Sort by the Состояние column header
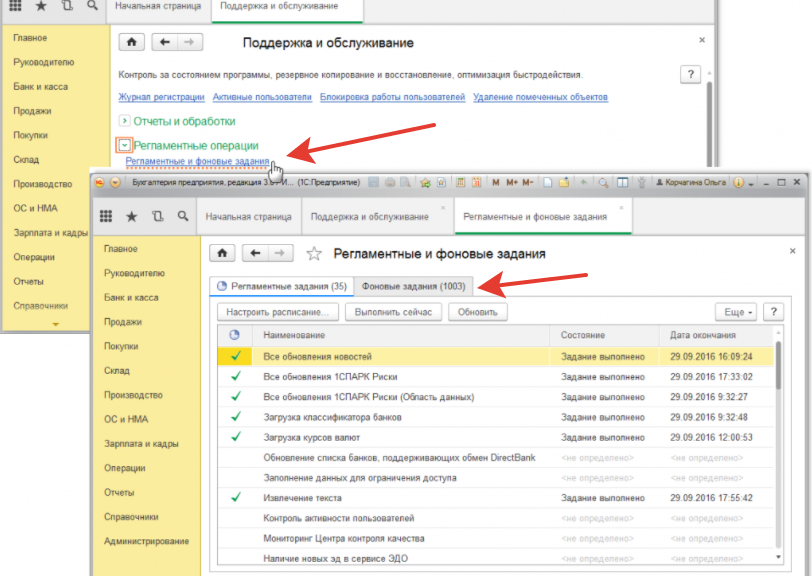 [x=604, y=335]
